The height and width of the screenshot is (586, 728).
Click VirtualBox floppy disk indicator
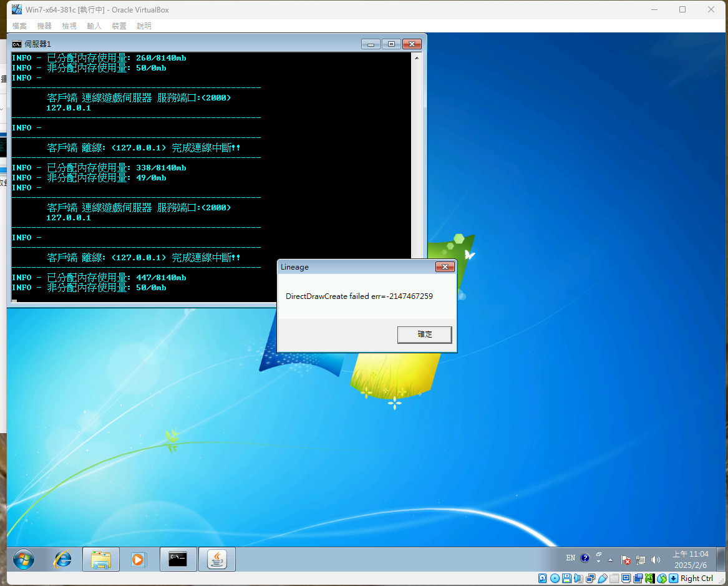click(x=566, y=579)
